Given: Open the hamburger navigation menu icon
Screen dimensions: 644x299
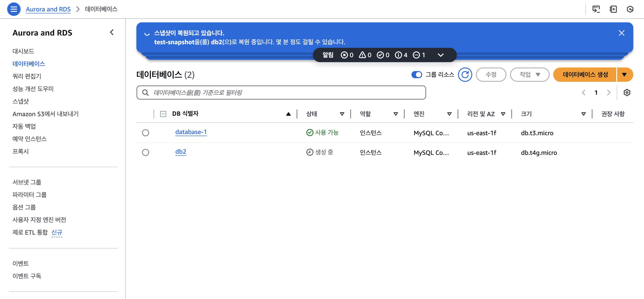Looking at the screenshot, I should 14,9.
